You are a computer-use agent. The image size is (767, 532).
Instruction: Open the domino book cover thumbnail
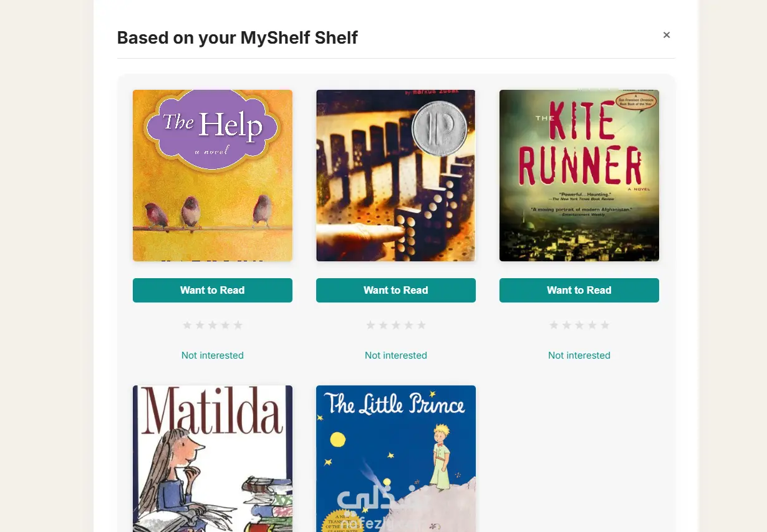coord(395,175)
